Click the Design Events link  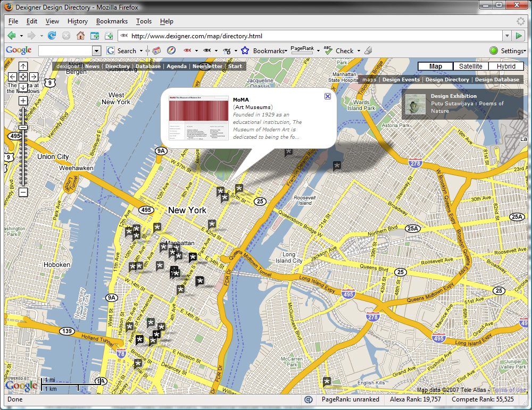[x=401, y=79]
